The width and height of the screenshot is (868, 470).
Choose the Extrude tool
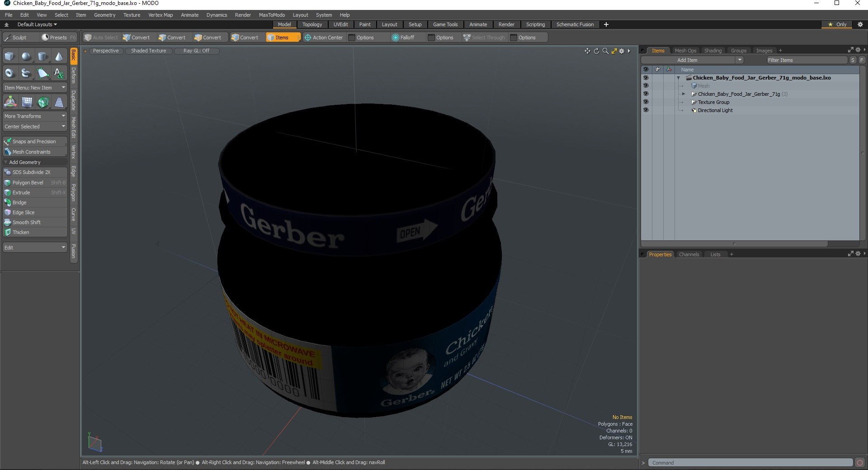35,193
